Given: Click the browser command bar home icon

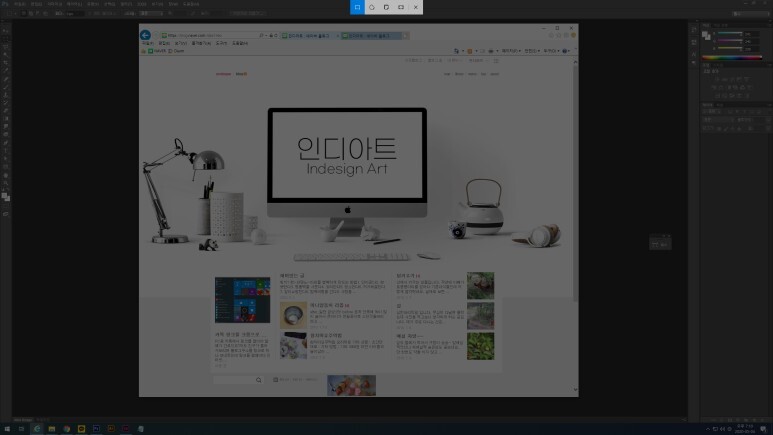Looking at the screenshot, I should point(457,51).
